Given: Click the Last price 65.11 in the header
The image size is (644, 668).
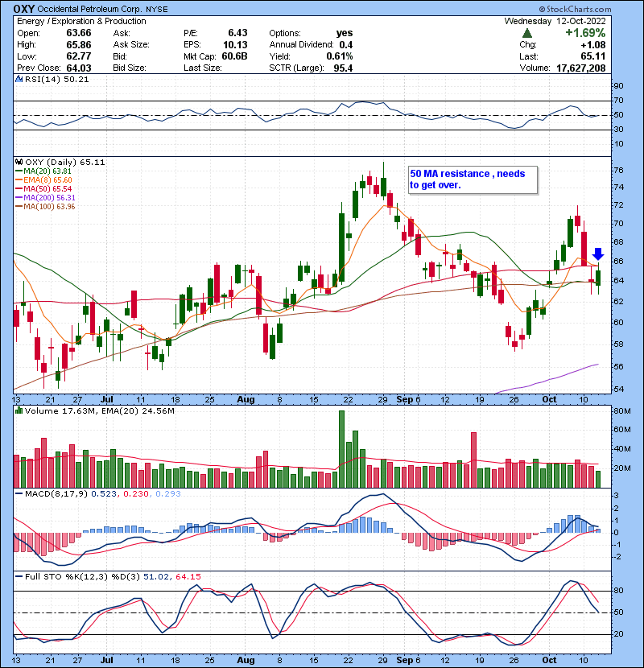Looking at the screenshot, I should click(592, 56).
